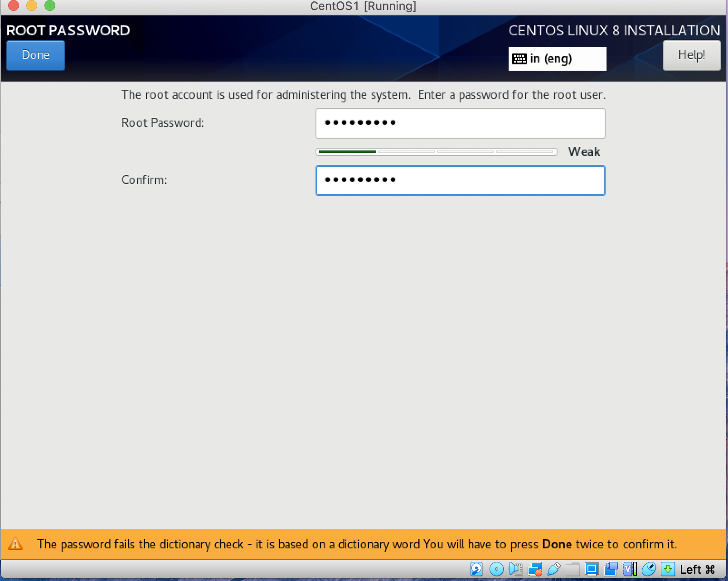Click the mouse integration icon
The image size is (728, 581).
click(x=649, y=569)
